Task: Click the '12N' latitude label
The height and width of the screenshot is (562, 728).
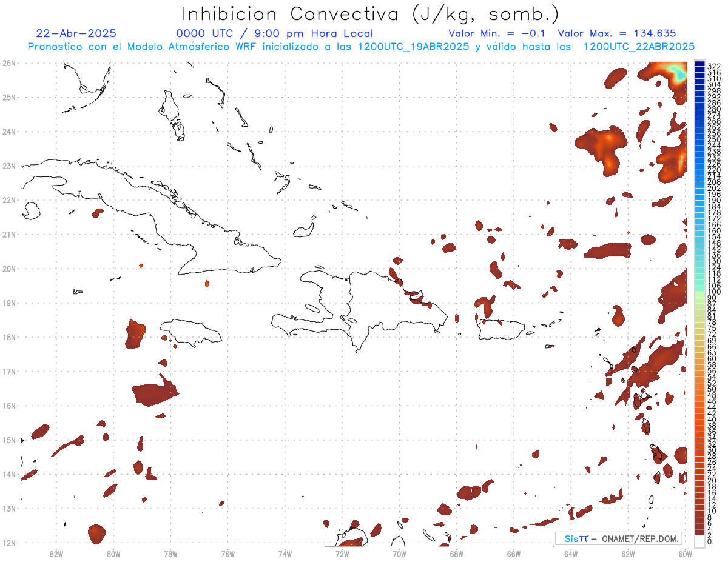Action: click(9, 543)
